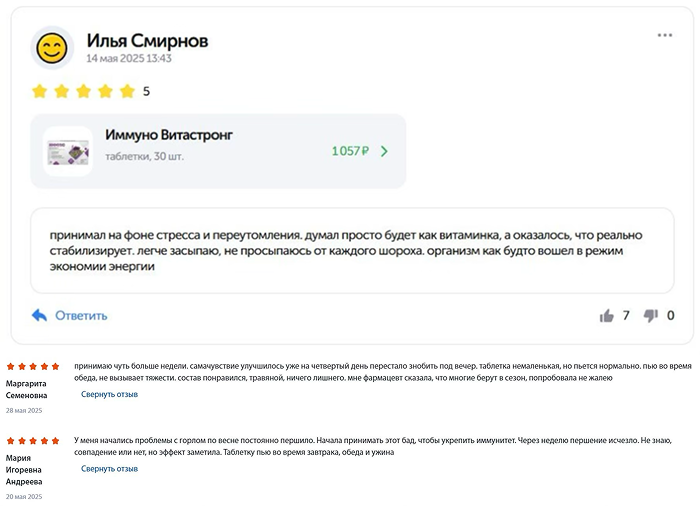The width and height of the screenshot is (700, 506).
Task: Click the thumbs up like icon
Action: (607, 316)
